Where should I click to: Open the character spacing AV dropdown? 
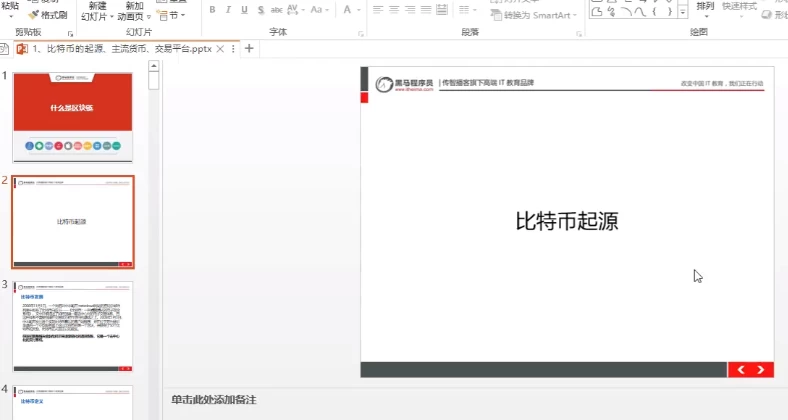point(299,10)
